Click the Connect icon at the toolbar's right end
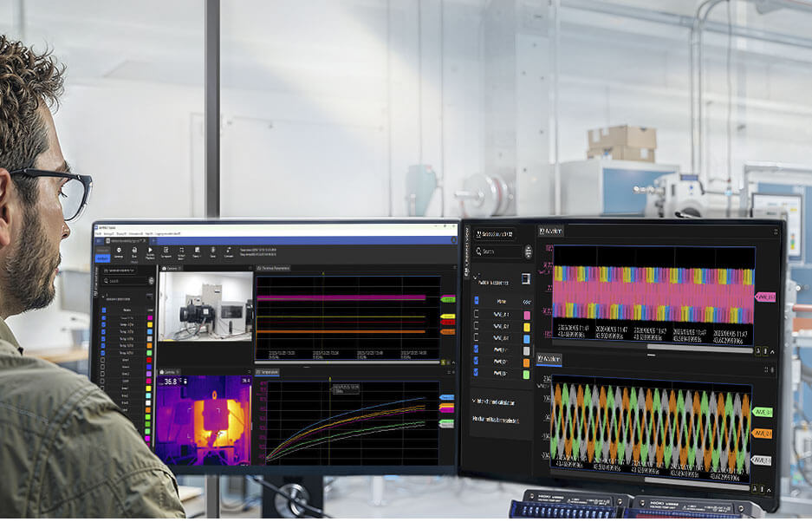The width and height of the screenshot is (812, 522). point(229,252)
